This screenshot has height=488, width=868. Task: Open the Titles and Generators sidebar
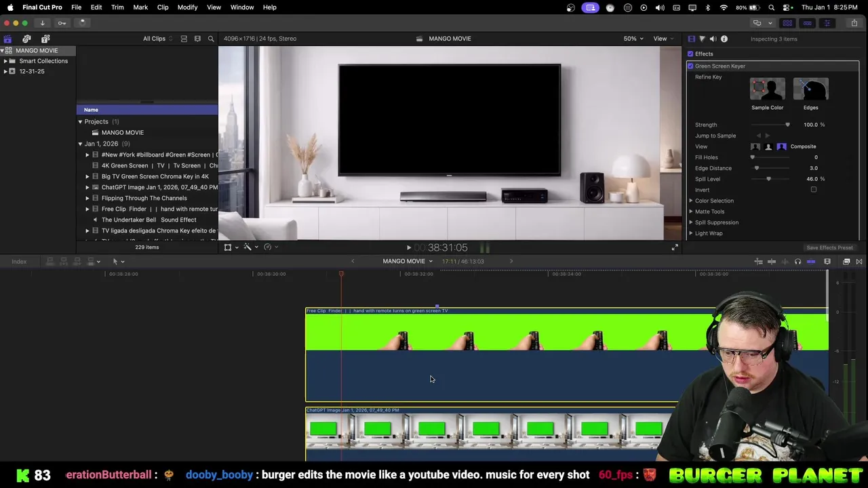pos(45,39)
